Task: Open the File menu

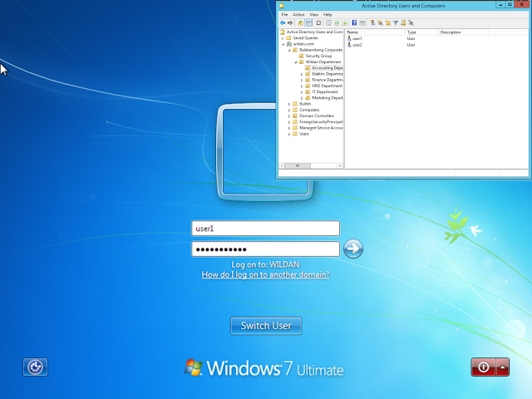Action: point(284,15)
